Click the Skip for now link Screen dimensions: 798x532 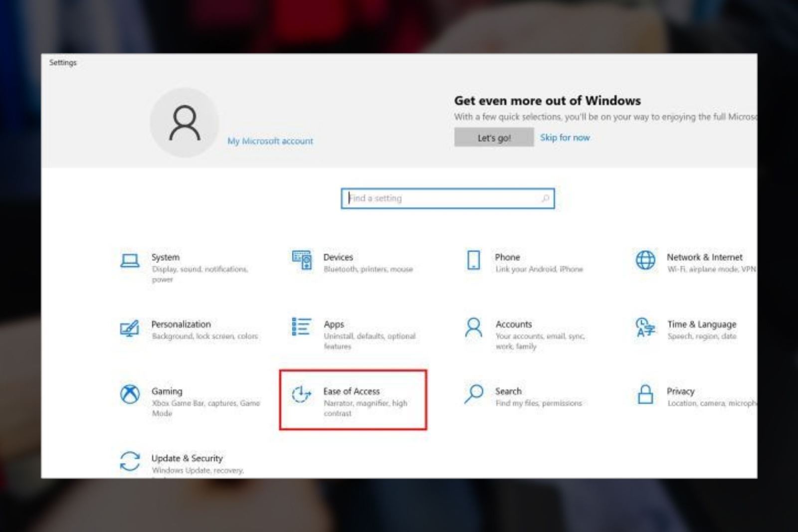tap(565, 138)
